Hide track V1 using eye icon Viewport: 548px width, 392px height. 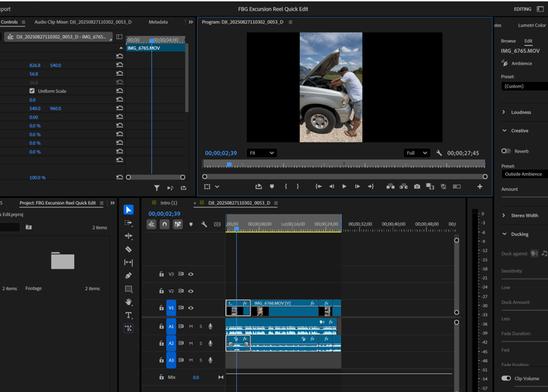pos(191,308)
